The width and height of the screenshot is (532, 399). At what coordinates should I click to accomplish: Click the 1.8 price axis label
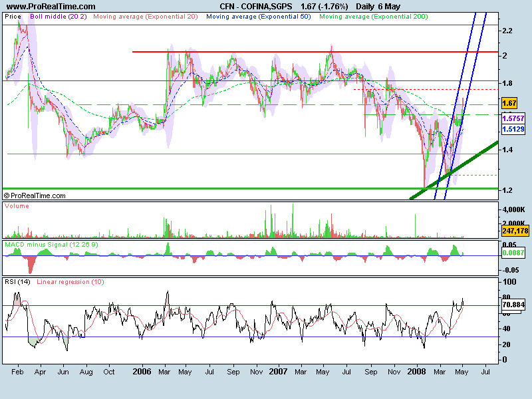[507, 84]
